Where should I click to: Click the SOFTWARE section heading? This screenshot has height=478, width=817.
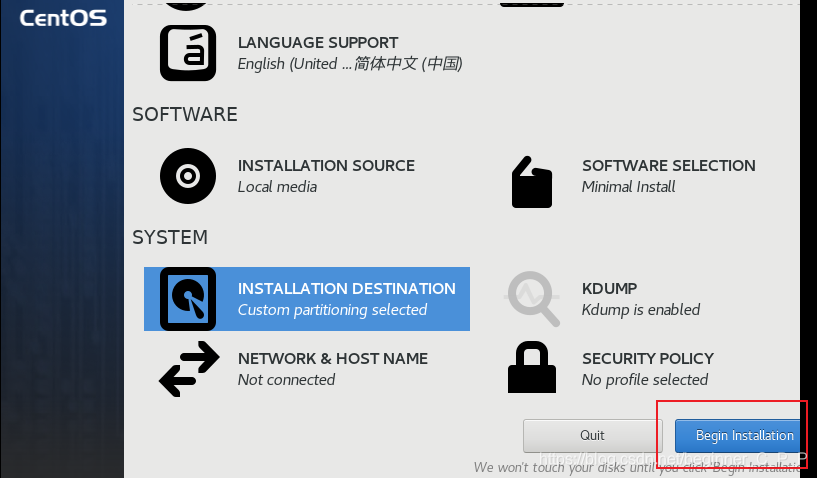(184, 114)
